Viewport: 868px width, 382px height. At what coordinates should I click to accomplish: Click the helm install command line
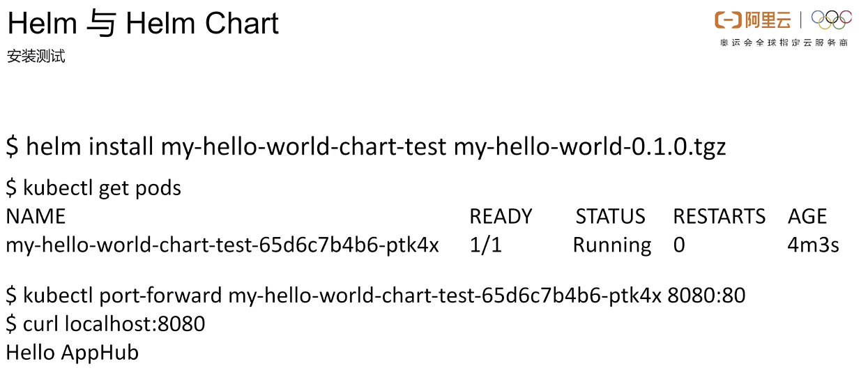coord(366,147)
